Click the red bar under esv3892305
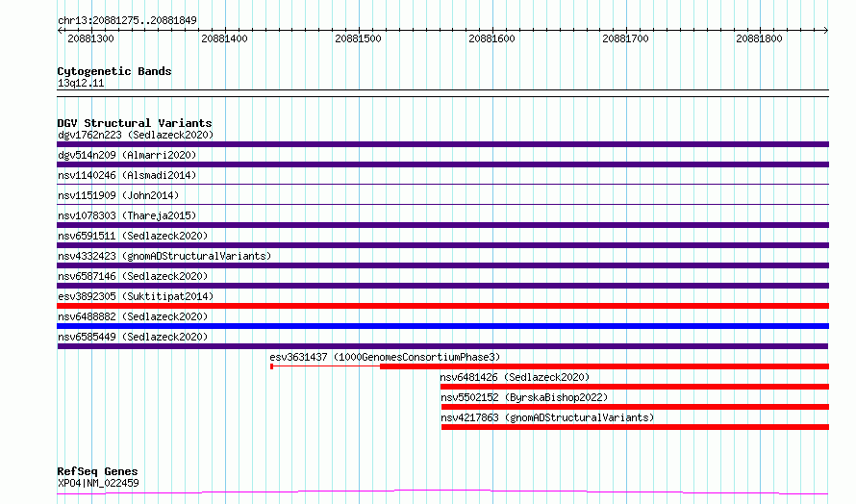 click(x=442, y=306)
